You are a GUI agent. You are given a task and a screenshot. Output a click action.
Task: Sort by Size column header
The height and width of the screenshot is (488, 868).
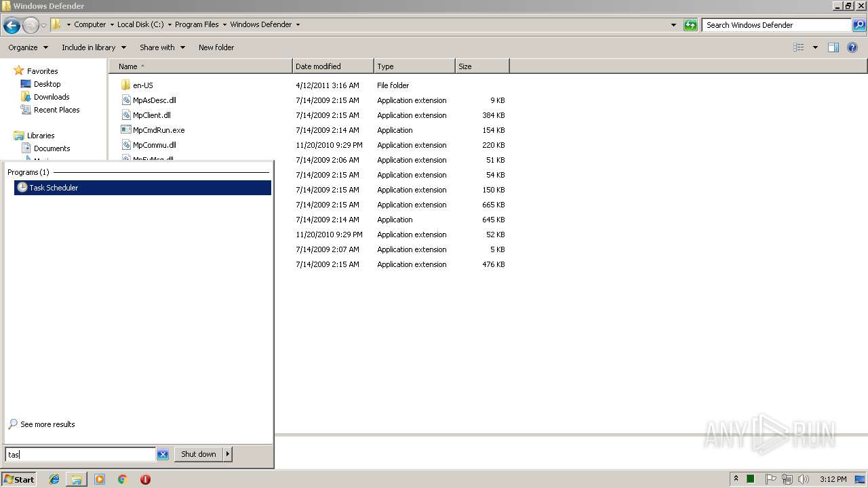[482, 66]
